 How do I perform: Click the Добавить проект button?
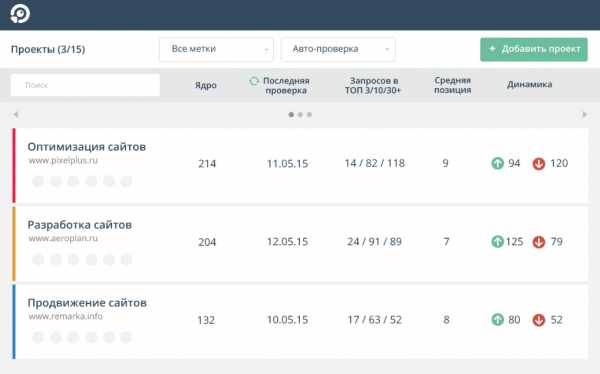pyautogui.click(x=534, y=49)
